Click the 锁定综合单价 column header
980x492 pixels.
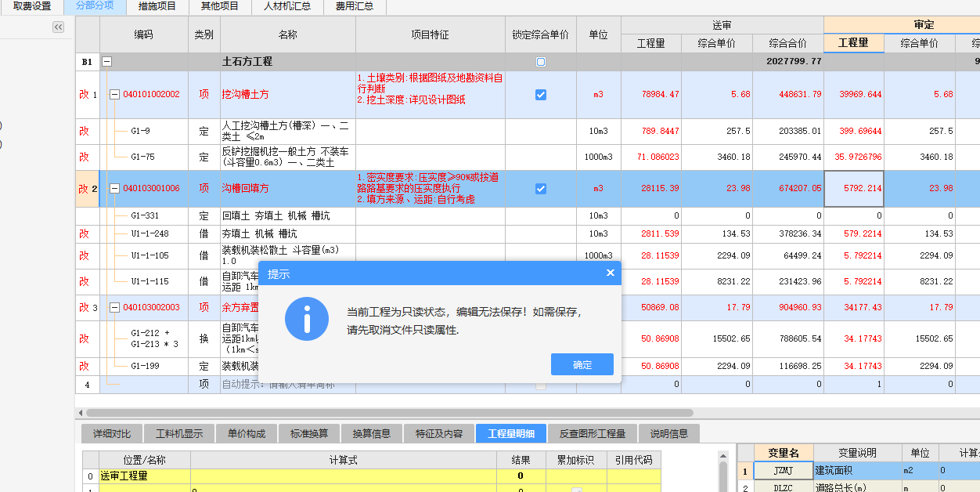coord(541,35)
